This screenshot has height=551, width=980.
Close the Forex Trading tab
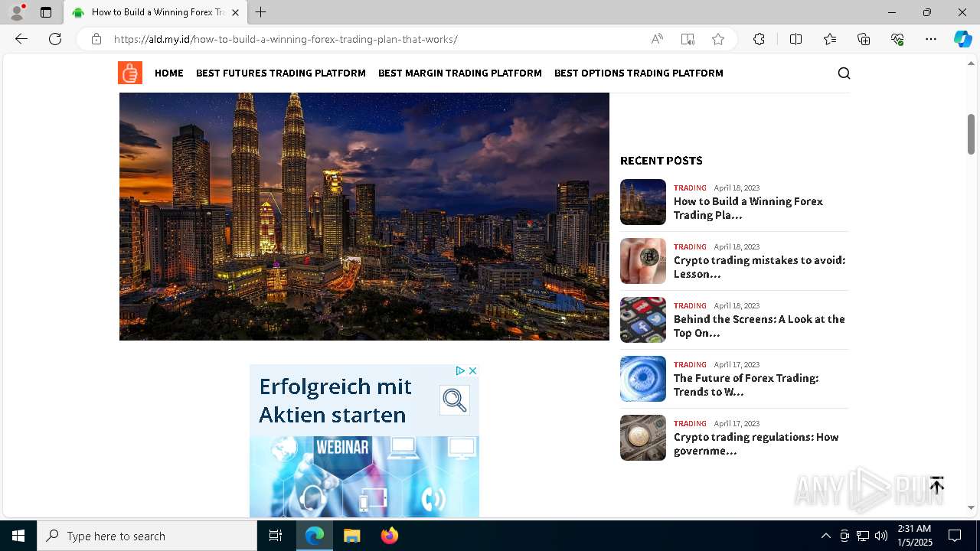[x=235, y=12]
